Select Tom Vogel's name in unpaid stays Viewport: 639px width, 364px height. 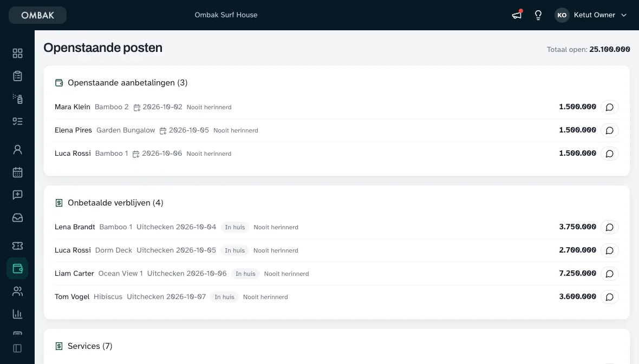[x=72, y=297]
